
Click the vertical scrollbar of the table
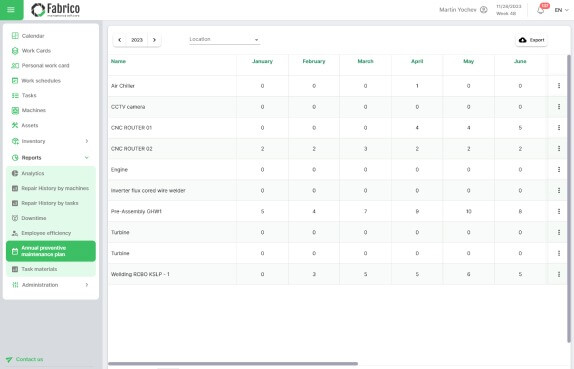coord(569,199)
